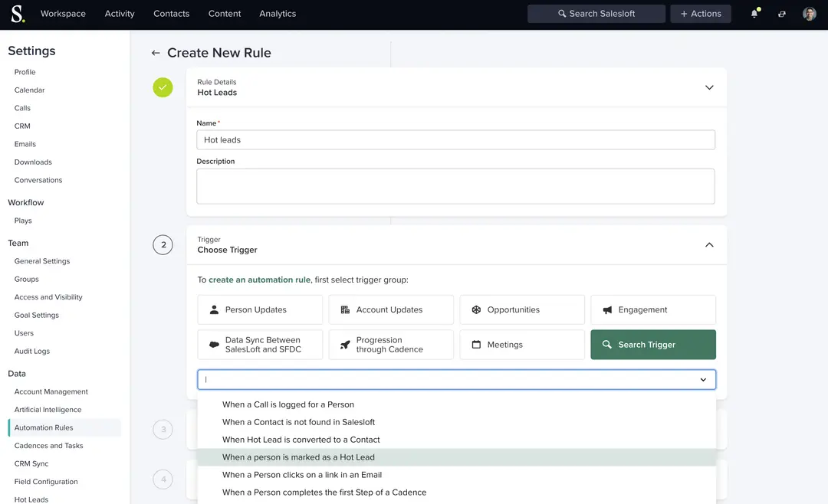The width and height of the screenshot is (828, 504).
Task: Click the Search Trigger button
Action: click(653, 345)
